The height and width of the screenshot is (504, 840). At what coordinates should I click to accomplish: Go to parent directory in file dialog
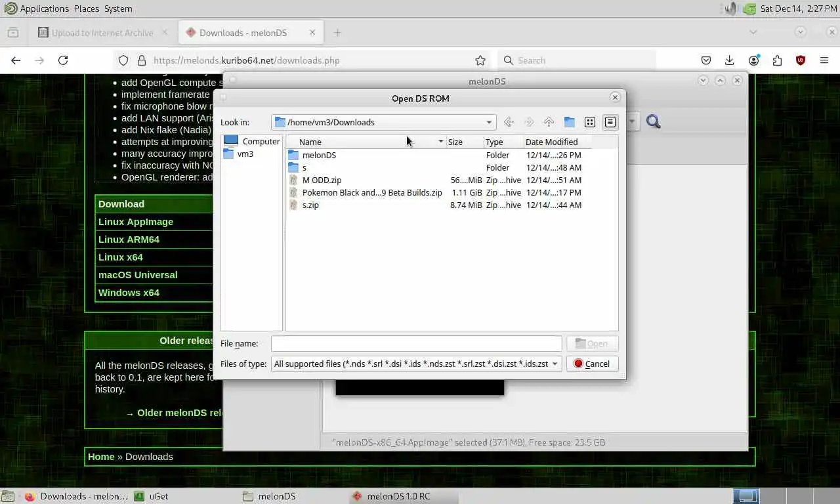coord(549,122)
